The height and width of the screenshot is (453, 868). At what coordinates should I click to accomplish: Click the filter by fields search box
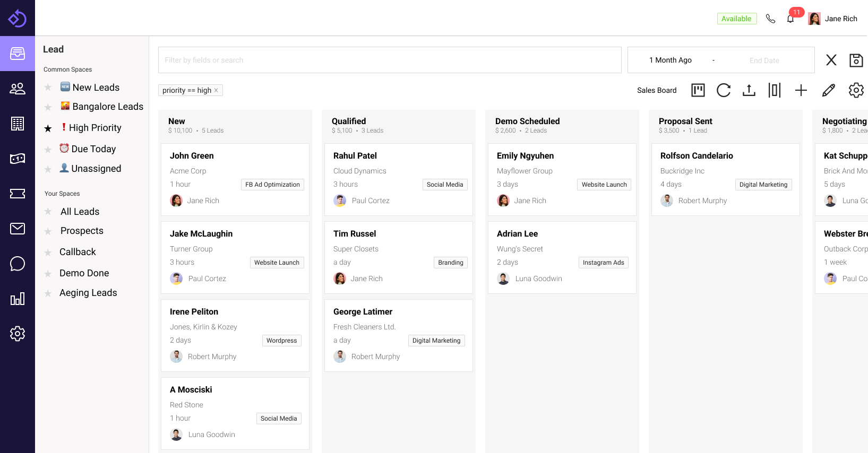pyautogui.click(x=389, y=60)
